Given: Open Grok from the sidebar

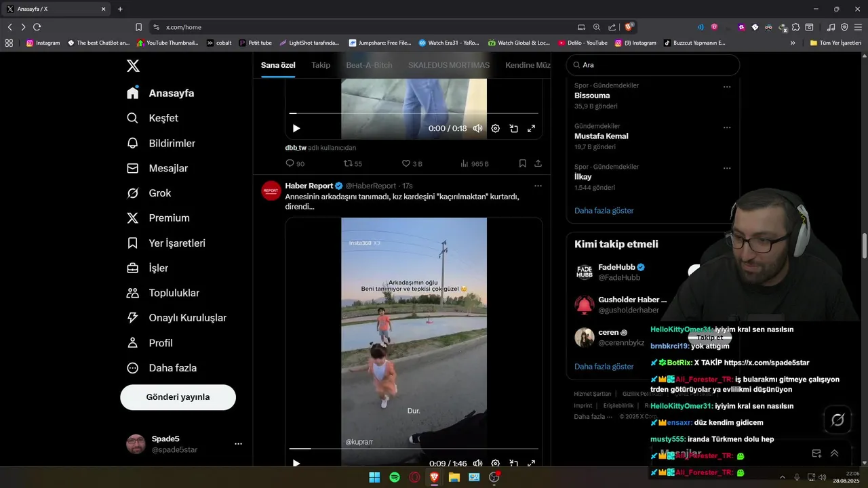Looking at the screenshot, I should (149, 193).
